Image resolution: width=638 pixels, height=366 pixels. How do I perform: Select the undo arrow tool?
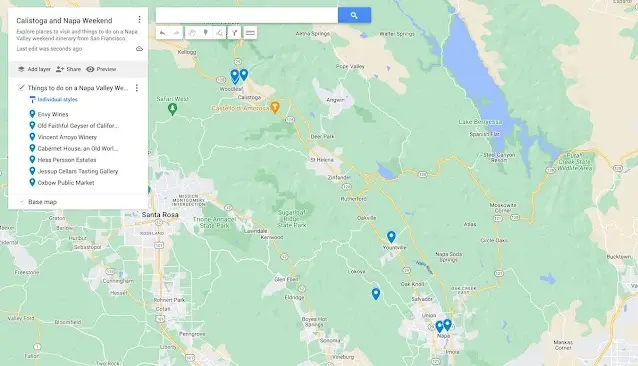pos(163,33)
